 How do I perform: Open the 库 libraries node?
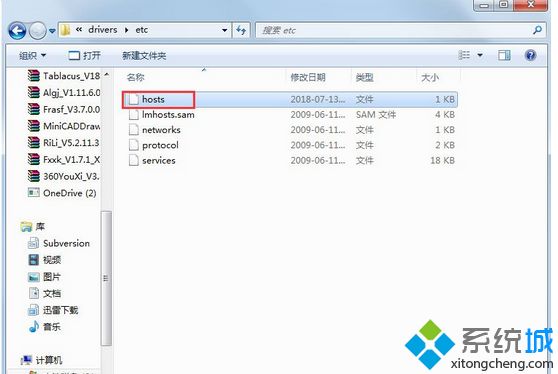click(x=40, y=226)
